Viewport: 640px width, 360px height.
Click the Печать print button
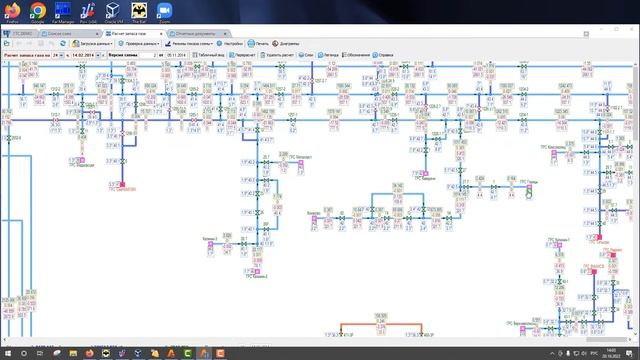(x=258, y=44)
